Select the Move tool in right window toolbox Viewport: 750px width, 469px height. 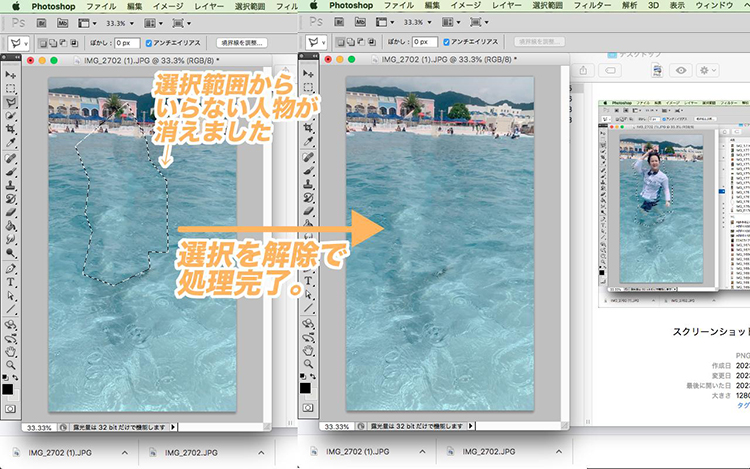(x=308, y=74)
